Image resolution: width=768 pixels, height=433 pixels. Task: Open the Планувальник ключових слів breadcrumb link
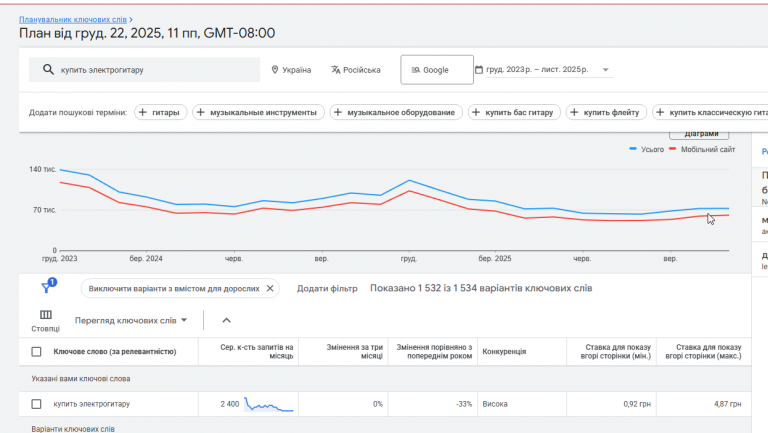(x=72, y=20)
